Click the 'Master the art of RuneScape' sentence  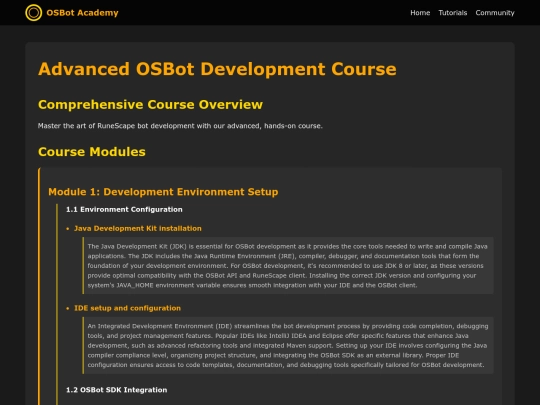[180, 126]
